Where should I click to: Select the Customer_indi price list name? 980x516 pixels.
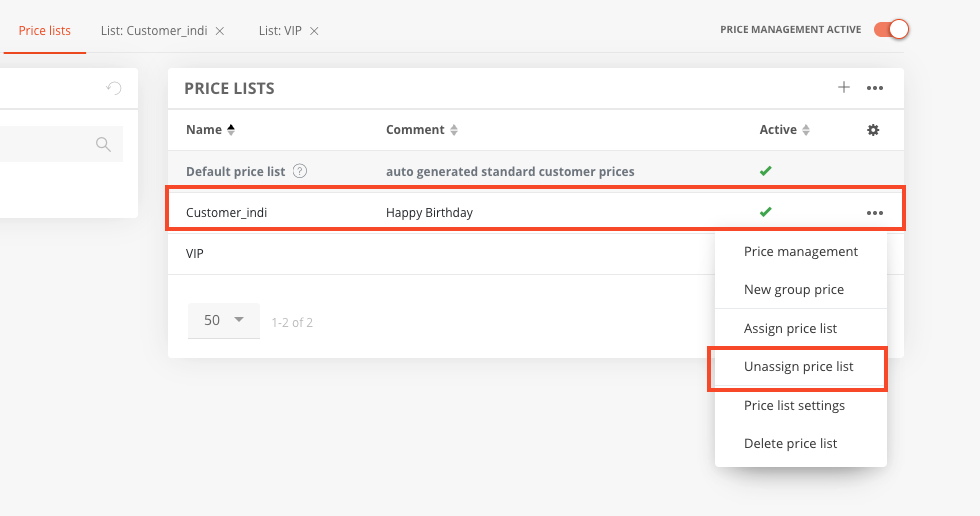click(226, 212)
